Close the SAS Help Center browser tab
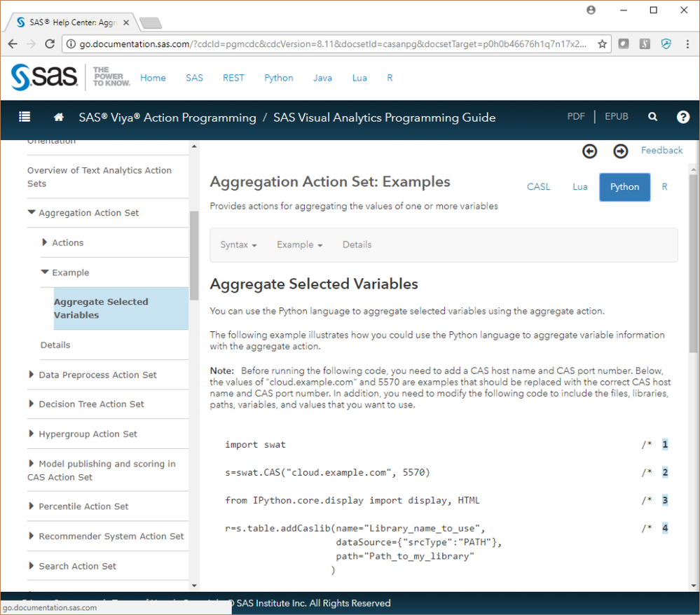The image size is (700, 615). [126, 22]
